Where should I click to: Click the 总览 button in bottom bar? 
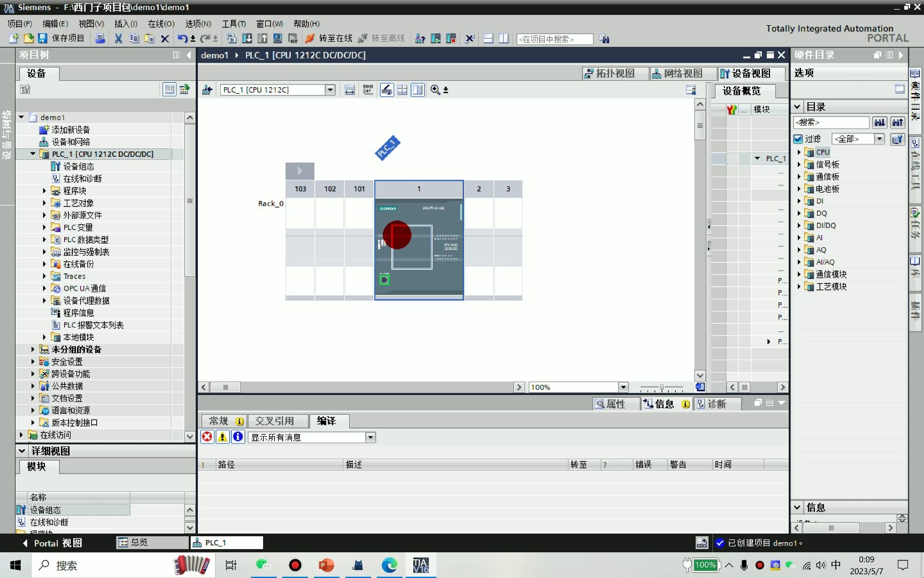[x=152, y=542]
